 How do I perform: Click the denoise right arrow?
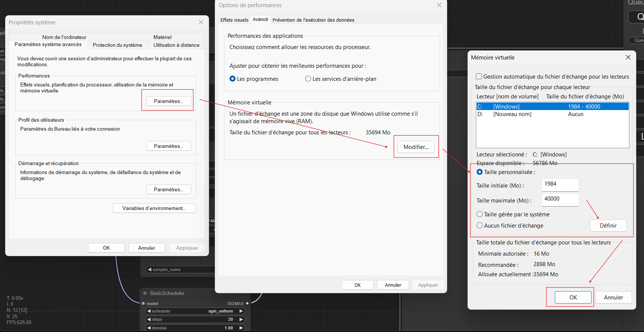241,328
